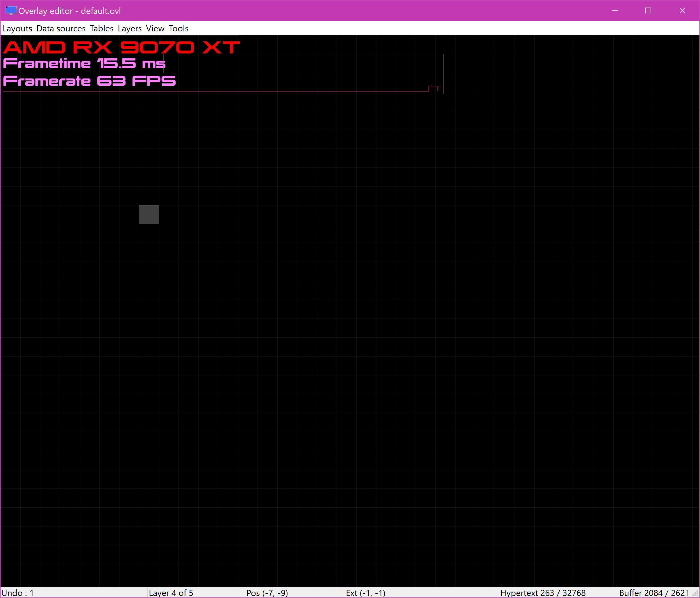This screenshot has width=700, height=598.
Task: Click the Undo counter in status bar
Action: pyautogui.click(x=17, y=592)
